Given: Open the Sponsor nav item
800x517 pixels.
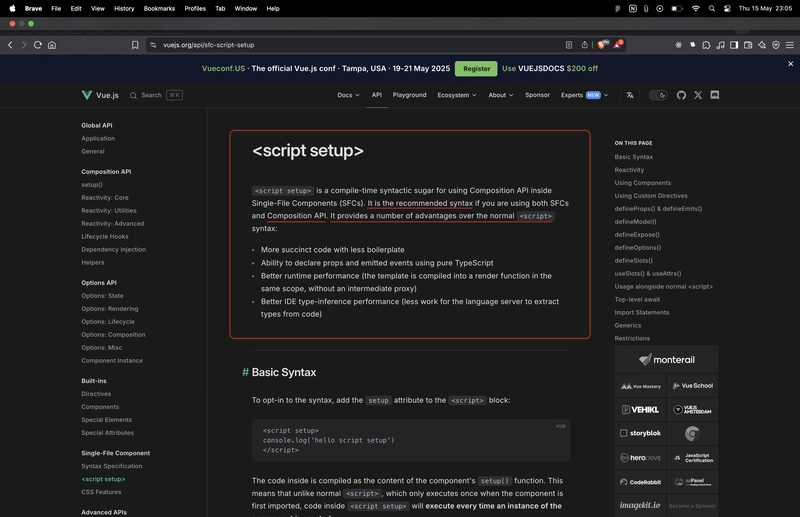Looking at the screenshot, I should pos(537,95).
